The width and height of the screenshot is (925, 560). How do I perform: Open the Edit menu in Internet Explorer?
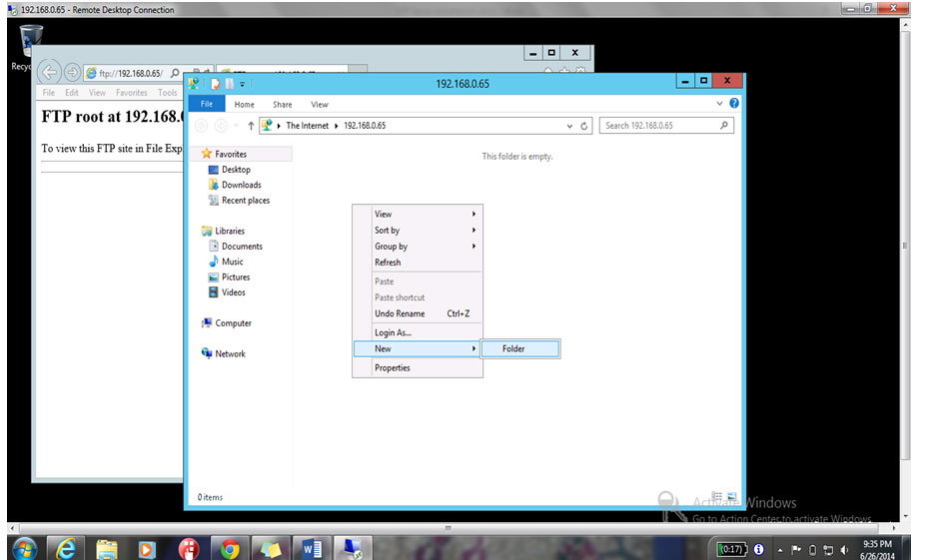pyautogui.click(x=71, y=93)
